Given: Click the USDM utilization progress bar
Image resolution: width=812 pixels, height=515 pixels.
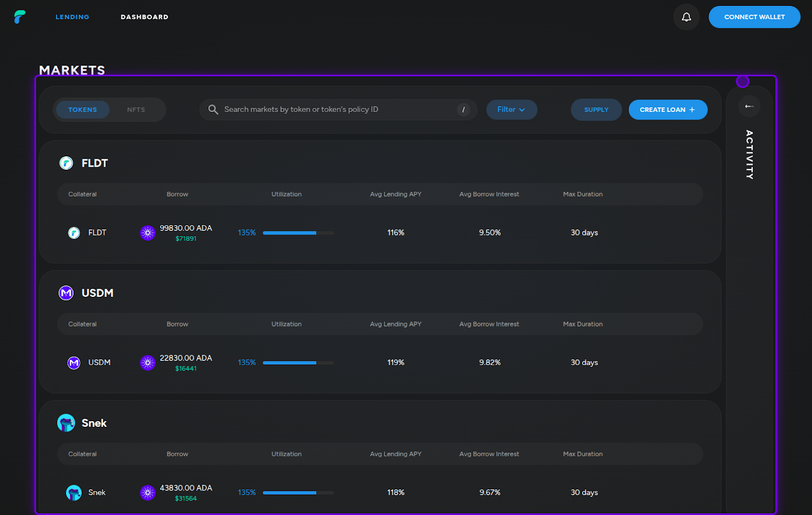Looking at the screenshot, I should tap(298, 363).
